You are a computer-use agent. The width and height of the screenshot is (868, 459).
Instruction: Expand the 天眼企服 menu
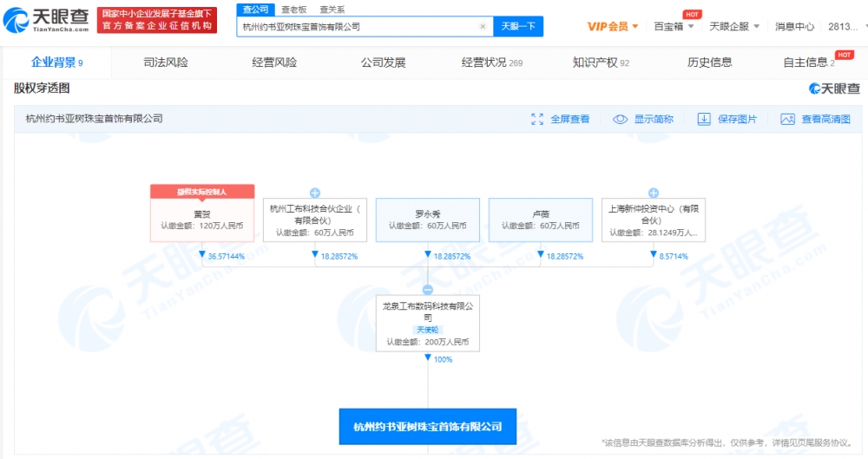tap(734, 27)
